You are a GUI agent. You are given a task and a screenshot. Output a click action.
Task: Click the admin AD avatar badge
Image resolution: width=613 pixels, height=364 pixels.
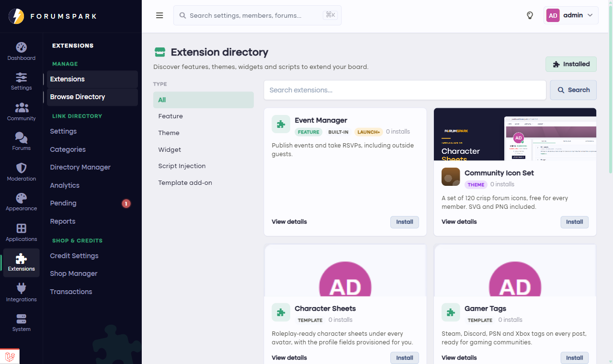pyautogui.click(x=553, y=15)
